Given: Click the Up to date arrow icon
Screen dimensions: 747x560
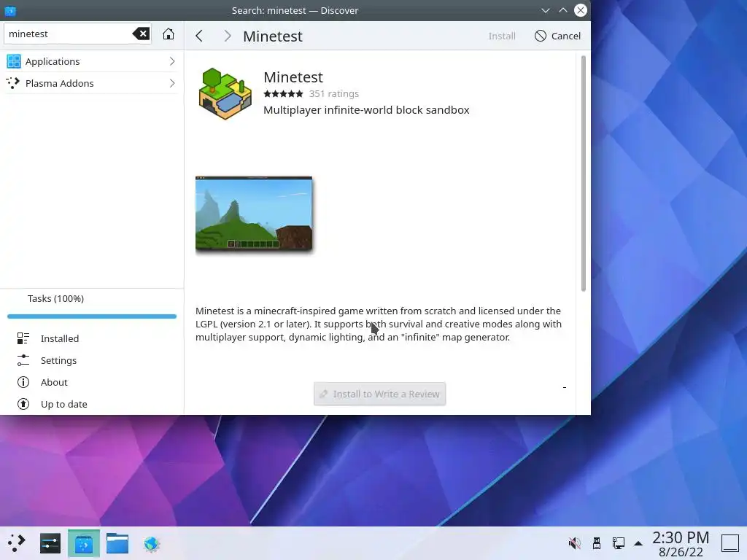Looking at the screenshot, I should click(23, 404).
